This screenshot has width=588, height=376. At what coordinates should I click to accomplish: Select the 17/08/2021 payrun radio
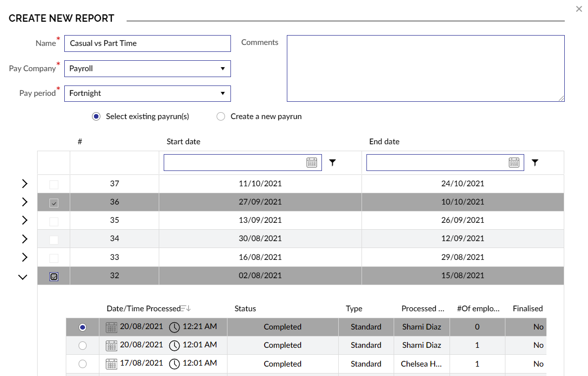83,364
